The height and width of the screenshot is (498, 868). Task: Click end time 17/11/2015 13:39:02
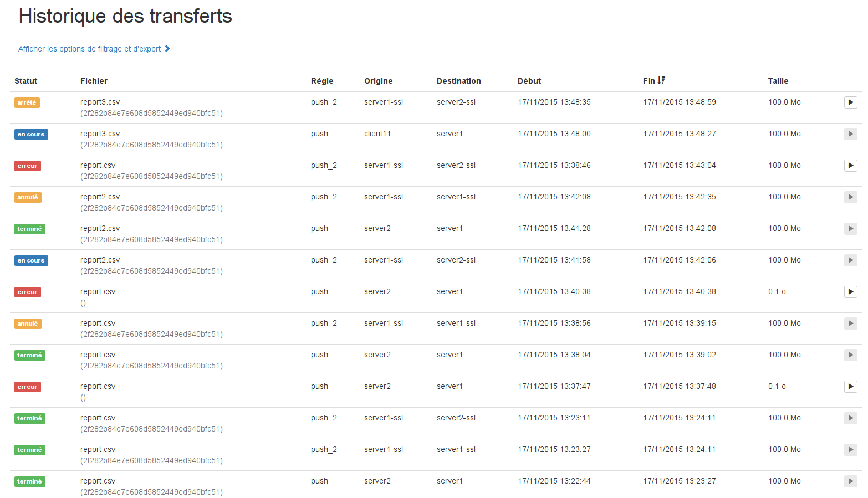680,355
